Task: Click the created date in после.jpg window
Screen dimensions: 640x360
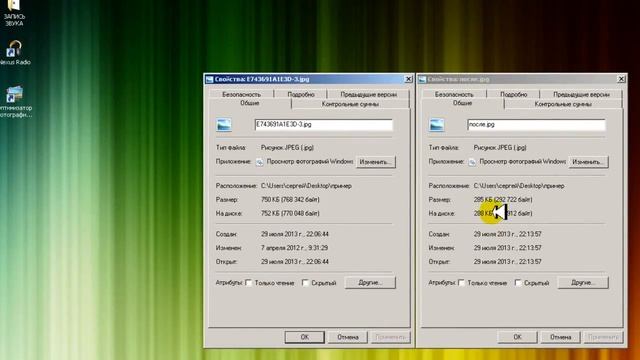Action: 507,234
